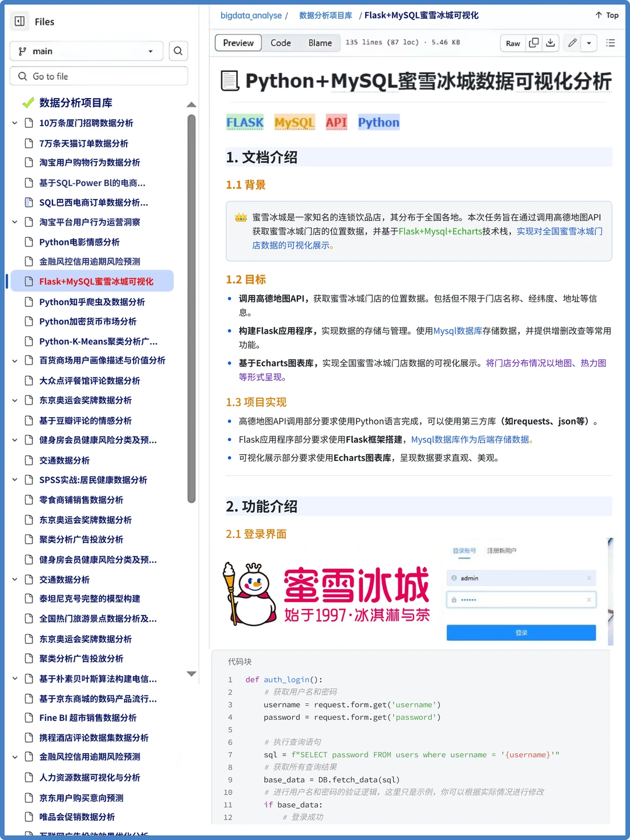Switch to the Preview tab
This screenshot has height=840, width=630.
(x=238, y=43)
